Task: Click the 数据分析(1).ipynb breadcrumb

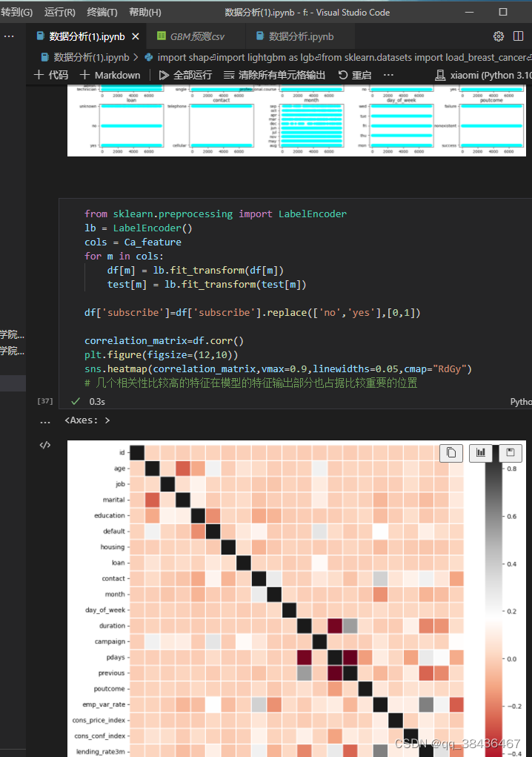Action: point(91,57)
